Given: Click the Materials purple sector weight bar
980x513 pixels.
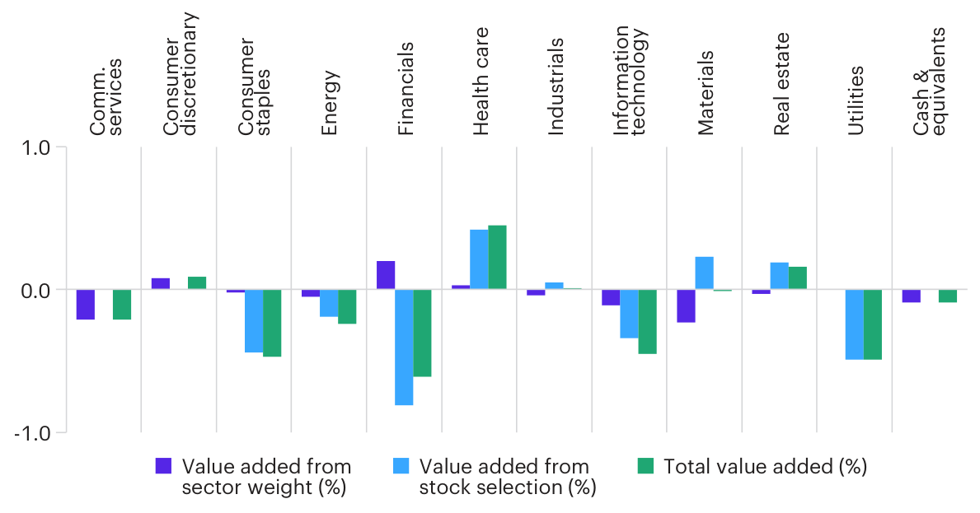Looking at the screenshot, I should [x=686, y=305].
